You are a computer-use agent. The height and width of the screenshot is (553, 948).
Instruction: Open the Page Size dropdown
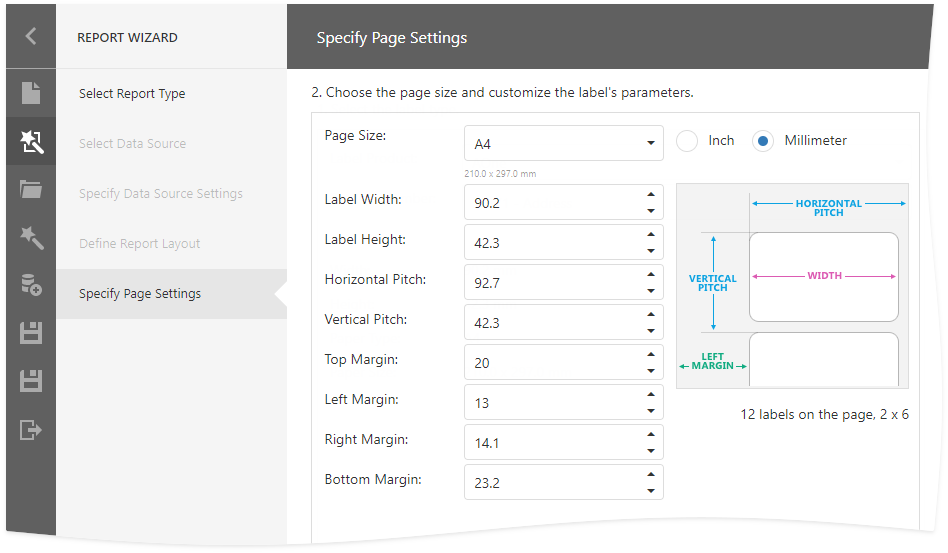pyautogui.click(x=563, y=143)
